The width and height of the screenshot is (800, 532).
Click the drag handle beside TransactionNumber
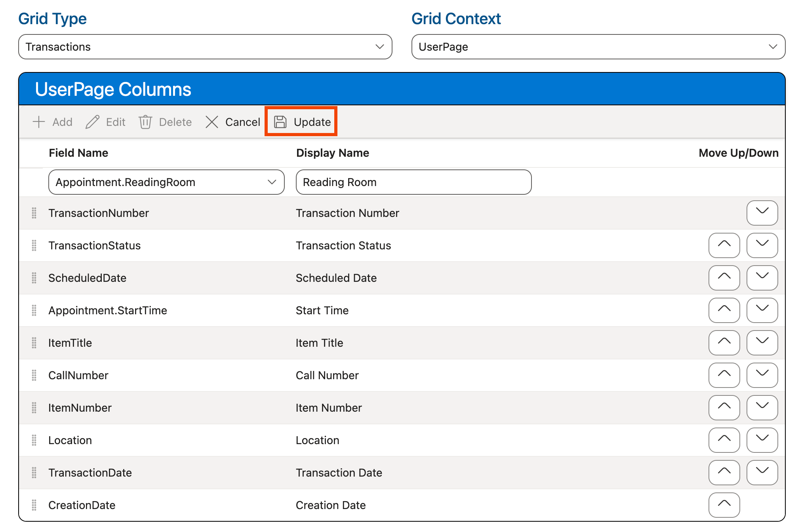click(x=34, y=213)
